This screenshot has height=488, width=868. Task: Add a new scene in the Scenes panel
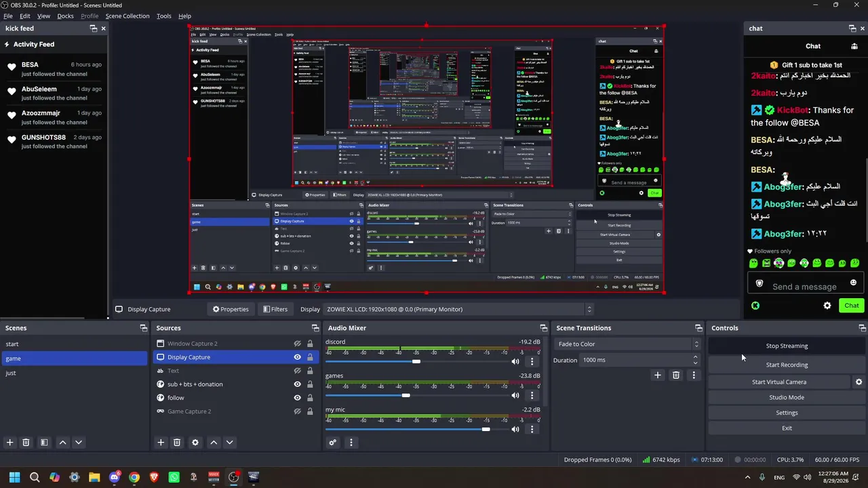[x=10, y=443]
